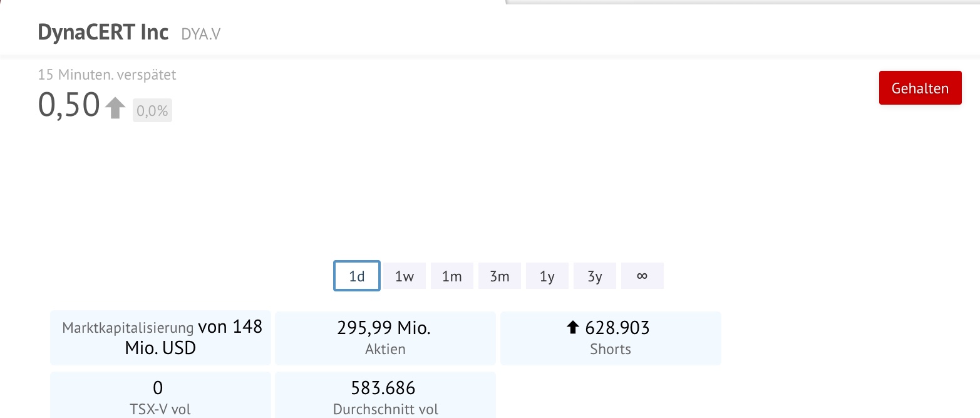Choose the 3m chart range
This screenshot has width=980, height=418.
click(500, 276)
